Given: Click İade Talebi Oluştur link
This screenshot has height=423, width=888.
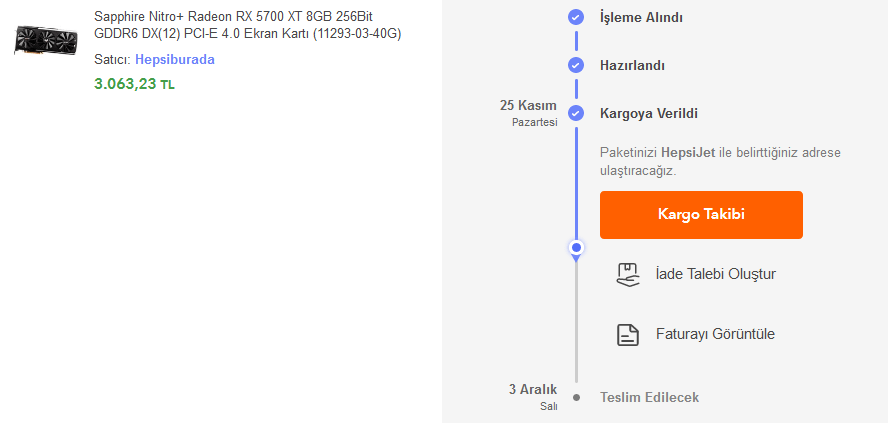Looking at the screenshot, I should pyautogui.click(x=715, y=274).
